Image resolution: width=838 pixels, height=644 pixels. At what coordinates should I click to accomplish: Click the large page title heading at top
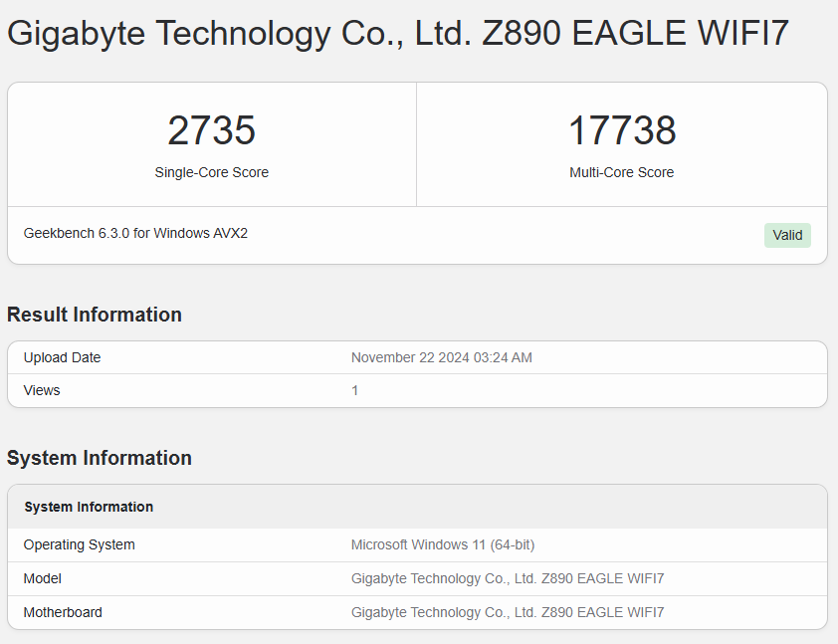pyautogui.click(x=398, y=33)
